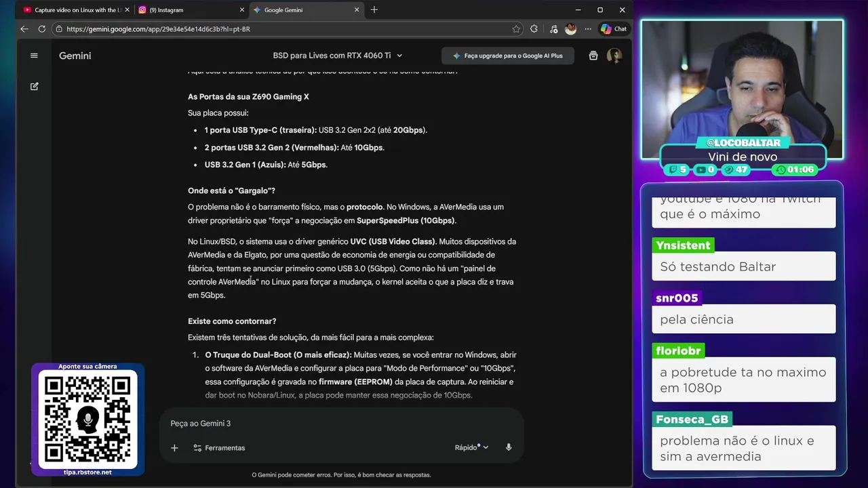Click the 'Onde está o "Gargalo"?' heading
Screen dimensions: 868x488
tap(231, 191)
